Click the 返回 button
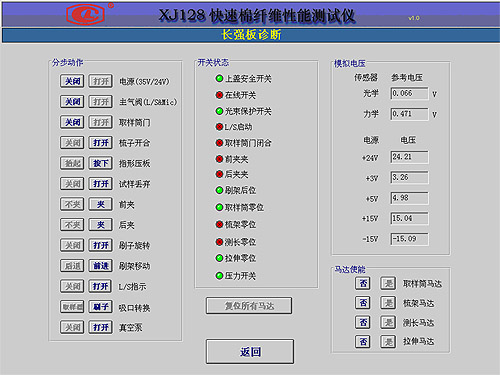500x375 pixels. point(250,352)
